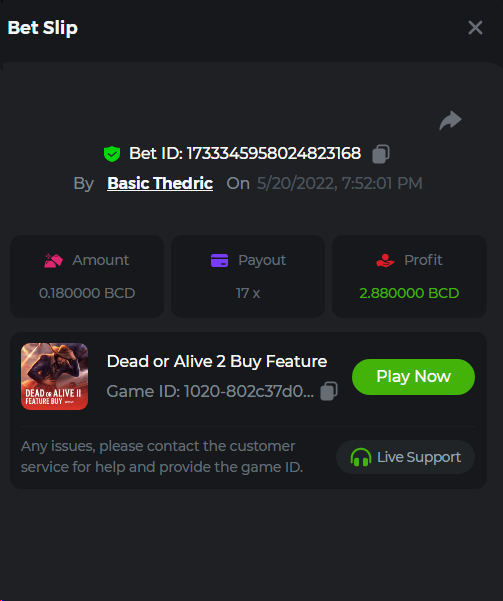Click the 2.880000 BCD profit value
The height and width of the screenshot is (601, 503).
coord(409,293)
